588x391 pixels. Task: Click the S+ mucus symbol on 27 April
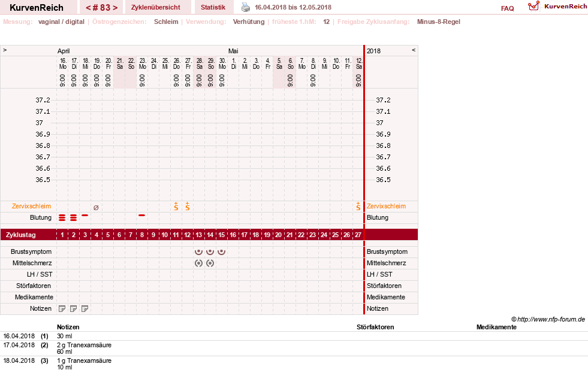(188, 207)
